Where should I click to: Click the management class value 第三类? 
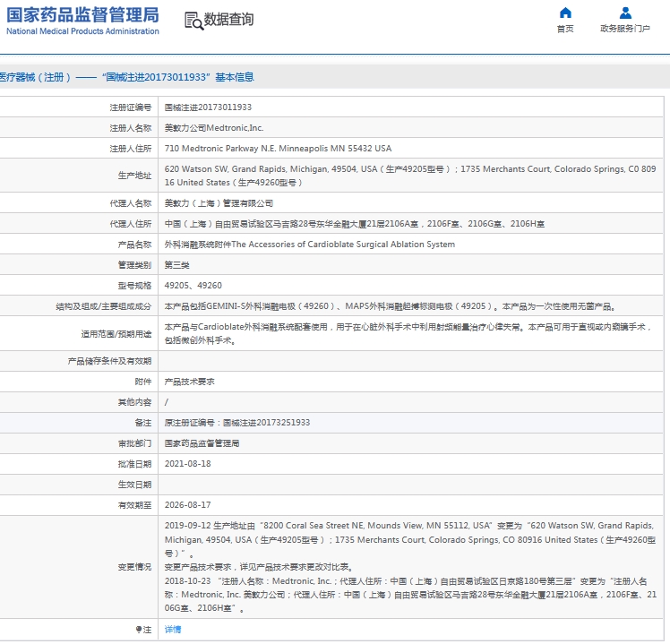click(176, 265)
